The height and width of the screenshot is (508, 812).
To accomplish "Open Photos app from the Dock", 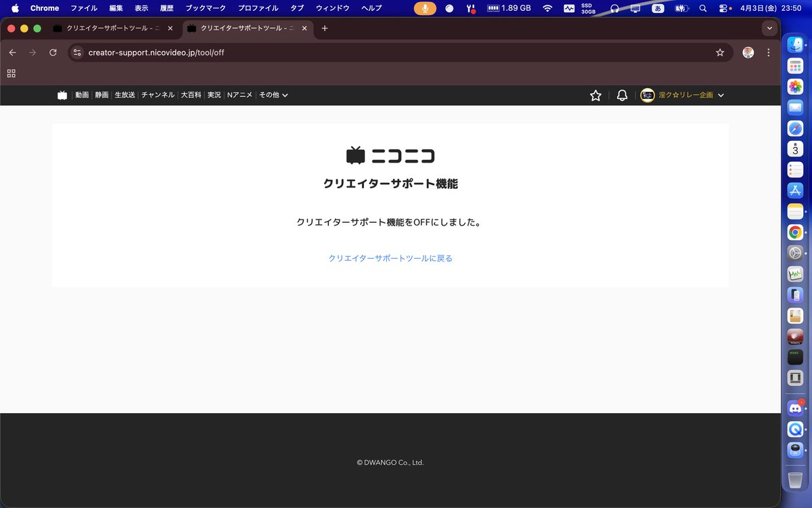I will click(x=795, y=87).
